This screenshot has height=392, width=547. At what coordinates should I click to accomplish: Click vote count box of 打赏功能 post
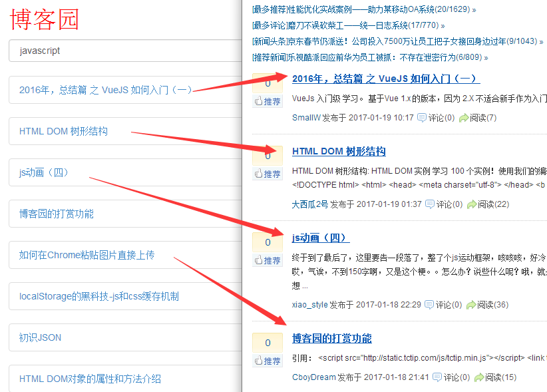click(268, 343)
